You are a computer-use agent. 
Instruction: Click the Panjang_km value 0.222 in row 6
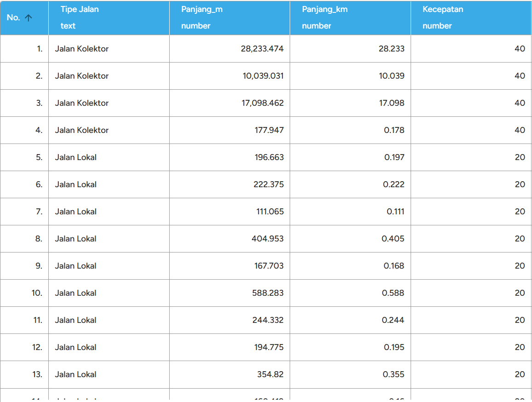coord(395,184)
